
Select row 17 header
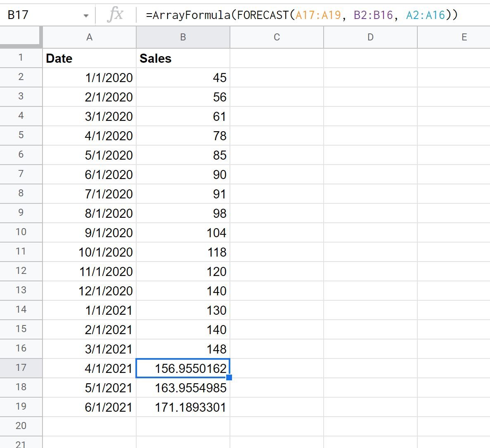pyautogui.click(x=21, y=368)
